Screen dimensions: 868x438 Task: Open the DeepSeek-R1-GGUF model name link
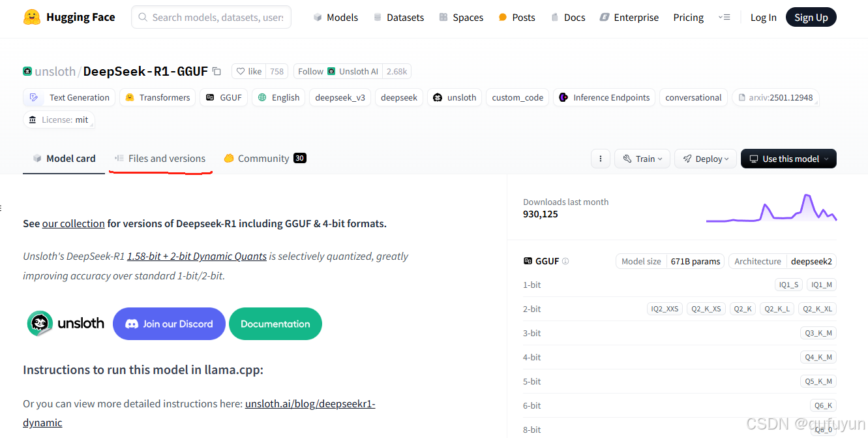[145, 71]
